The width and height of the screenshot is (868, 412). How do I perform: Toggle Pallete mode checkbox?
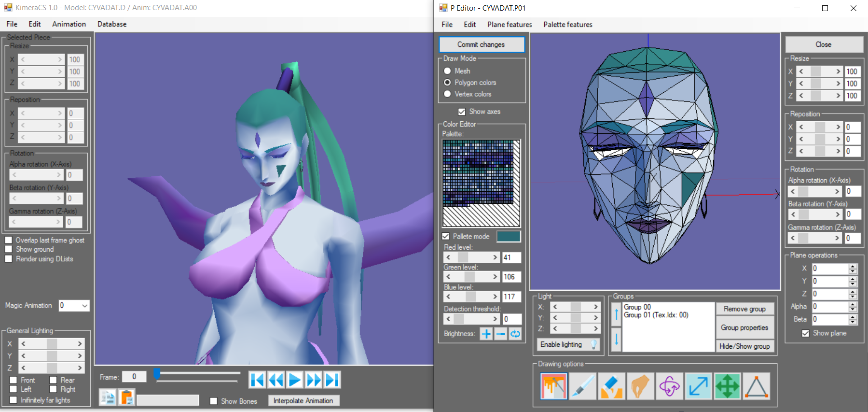click(446, 236)
